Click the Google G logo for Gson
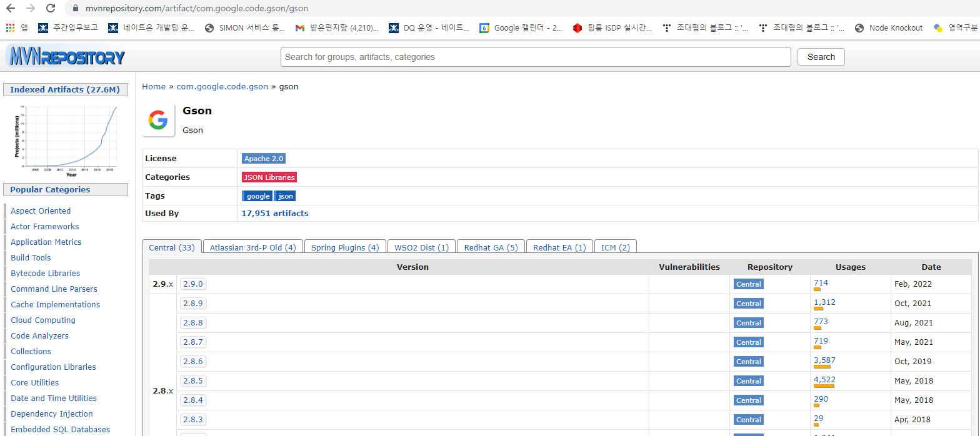The image size is (980, 436). [x=158, y=120]
